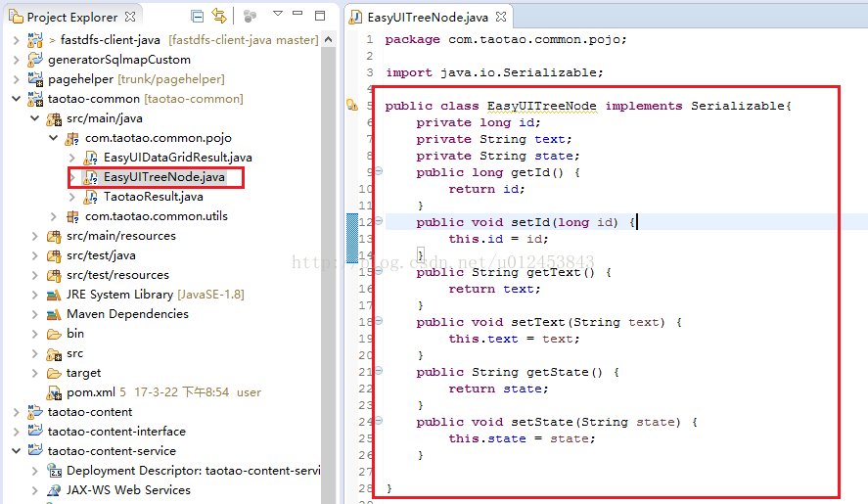Select TaotaoResult.java in the tree
Image resolution: width=868 pixels, height=504 pixels.
tap(154, 197)
